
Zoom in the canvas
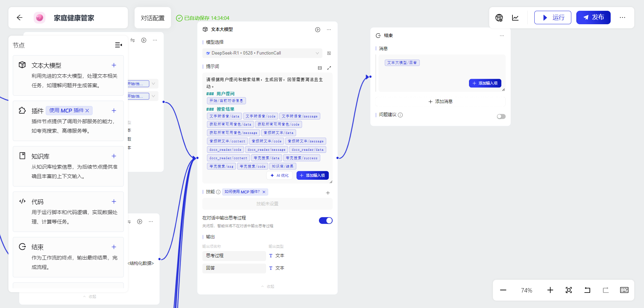(550, 290)
